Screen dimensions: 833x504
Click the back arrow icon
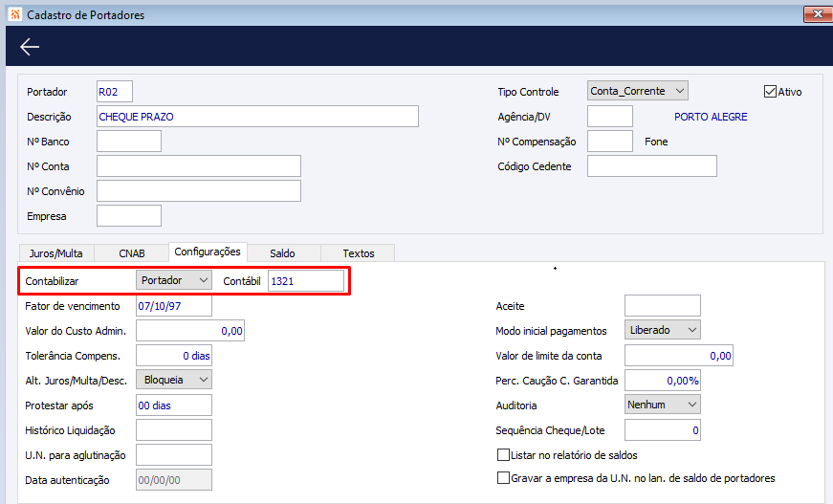(x=30, y=47)
